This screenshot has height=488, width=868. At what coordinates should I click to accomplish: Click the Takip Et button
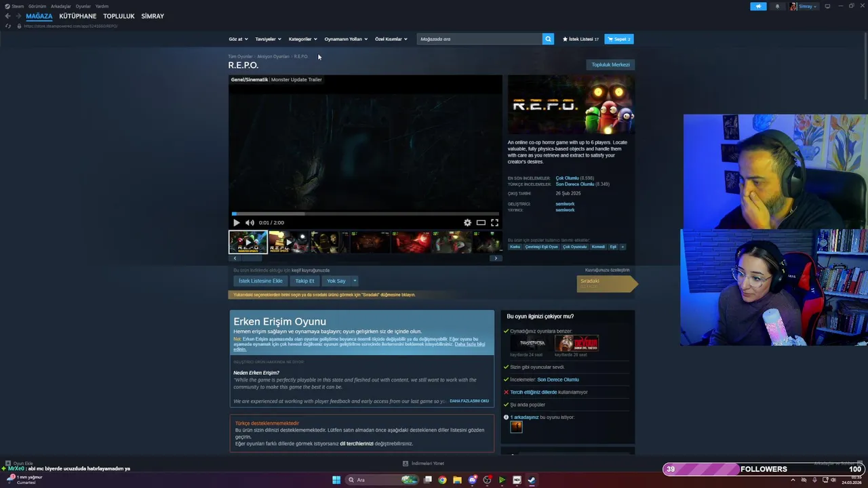304,281
